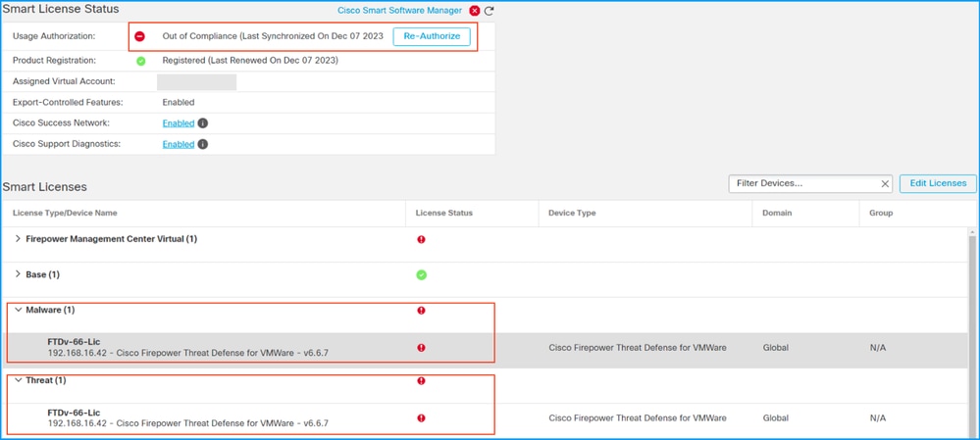Click the Malware (1) group error status icon
The height and width of the screenshot is (440, 980).
tap(421, 311)
